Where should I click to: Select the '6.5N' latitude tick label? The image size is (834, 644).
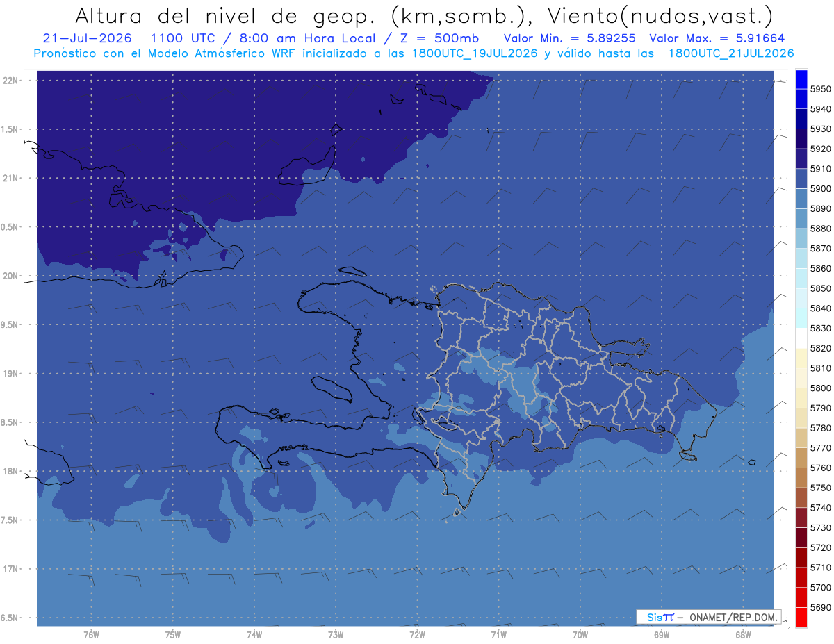coord(10,618)
